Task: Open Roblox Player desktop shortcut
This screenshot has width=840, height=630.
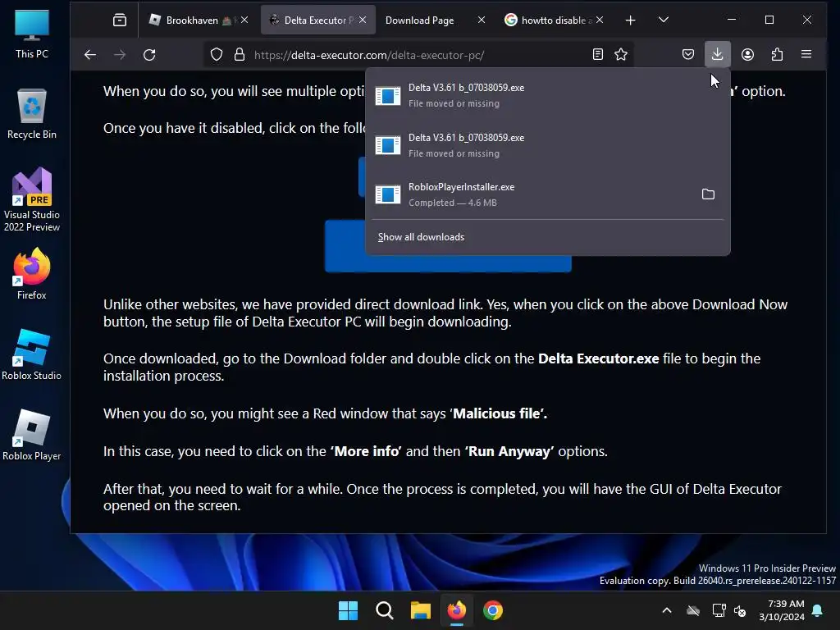Action: point(32,435)
